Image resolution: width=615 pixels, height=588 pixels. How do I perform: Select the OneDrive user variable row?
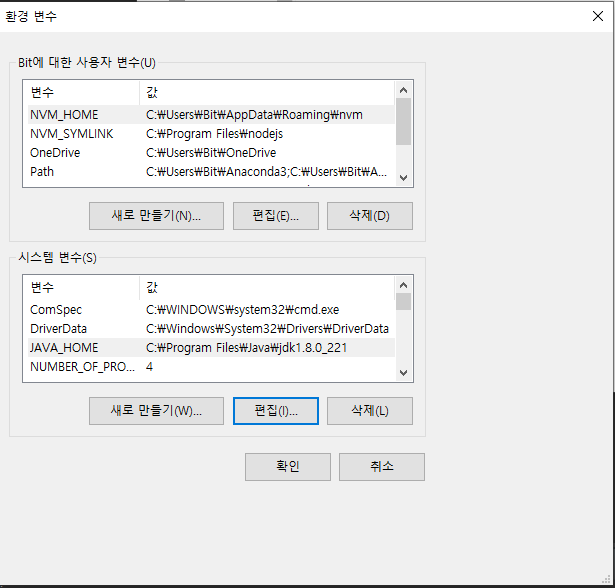point(211,153)
